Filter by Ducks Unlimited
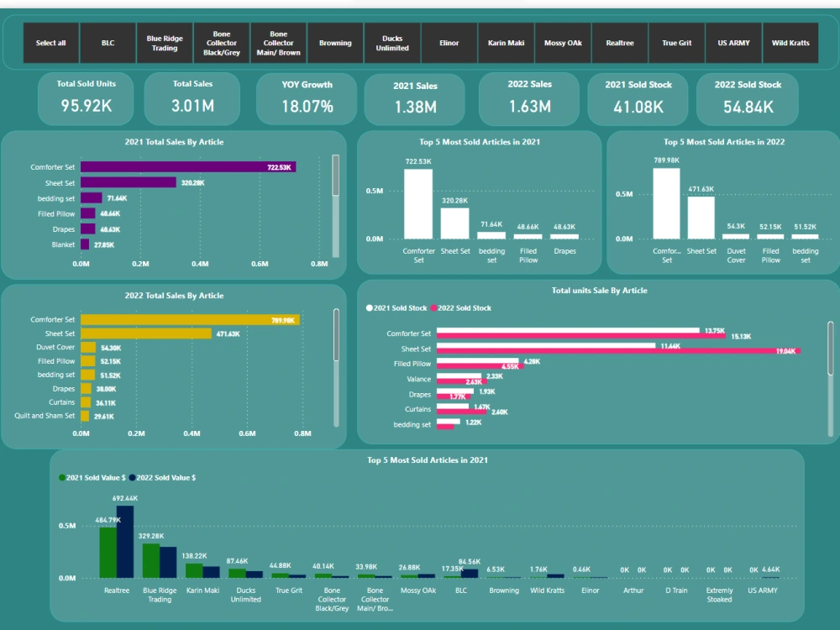This screenshot has width=840, height=630. point(391,43)
